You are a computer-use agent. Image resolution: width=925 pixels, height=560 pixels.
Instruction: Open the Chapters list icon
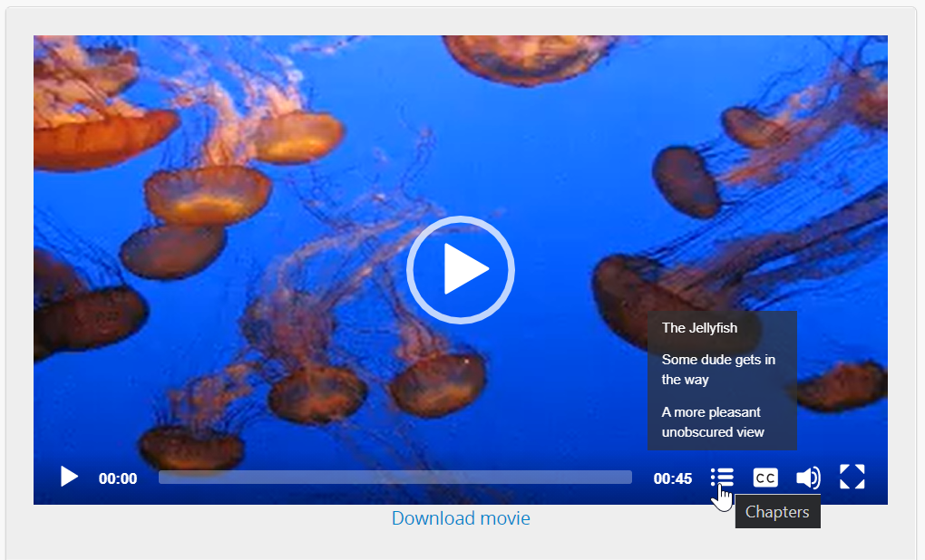point(722,478)
